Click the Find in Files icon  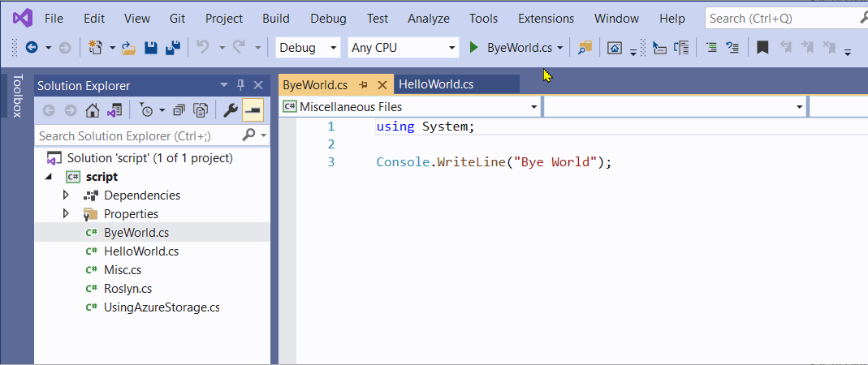click(x=585, y=48)
